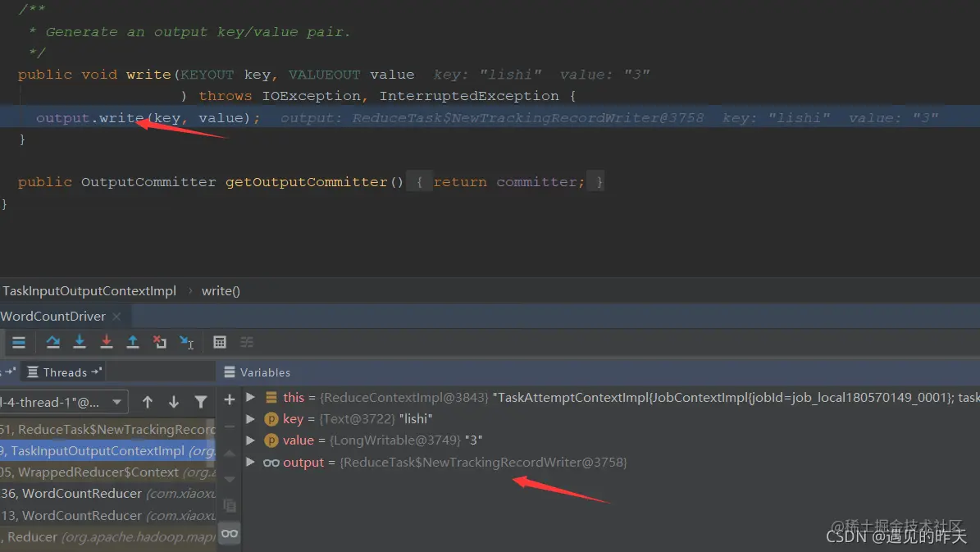Image resolution: width=980 pixels, height=552 pixels.
Task: Toggle the show watches glasses icon
Action: pyautogui.click(x=230, y=534)
